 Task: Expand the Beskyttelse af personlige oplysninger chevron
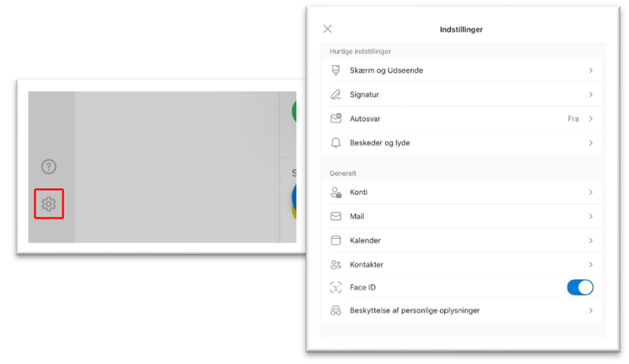(x=591, y=310)
